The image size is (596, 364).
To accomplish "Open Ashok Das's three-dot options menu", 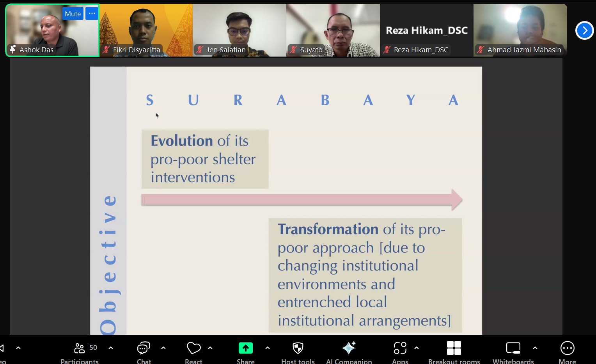I will (x=92, y=14).
